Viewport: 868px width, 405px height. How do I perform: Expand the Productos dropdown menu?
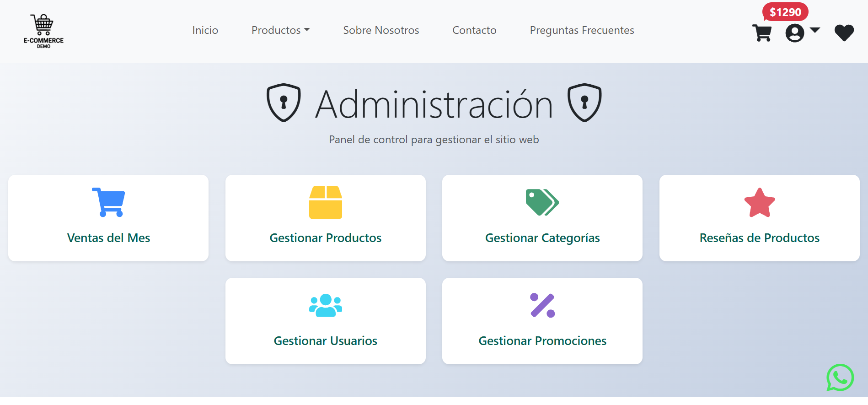point(280,30)
